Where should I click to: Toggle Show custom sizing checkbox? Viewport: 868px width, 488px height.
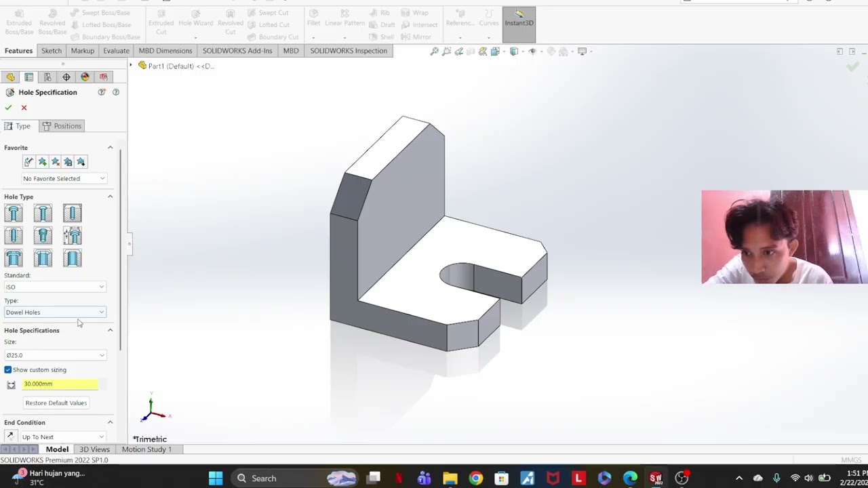coord(8,370)
